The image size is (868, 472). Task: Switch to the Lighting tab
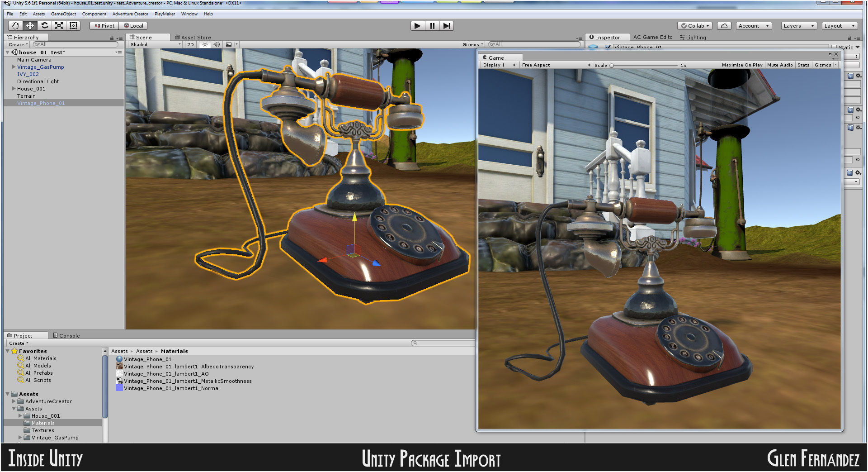click(x=693, y=38)
